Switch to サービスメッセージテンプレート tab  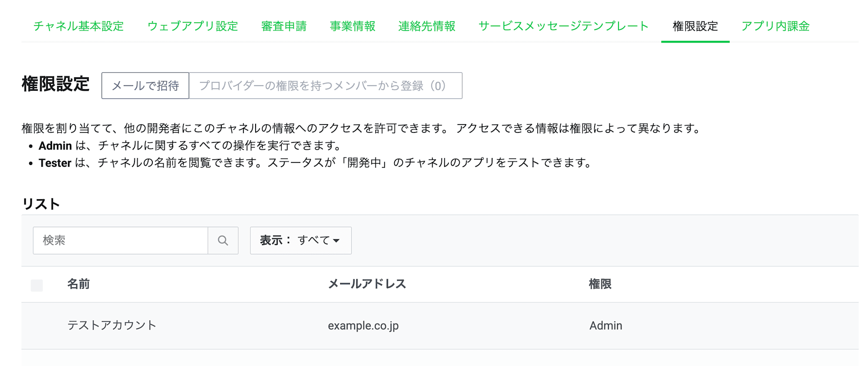tap(563, 26)
